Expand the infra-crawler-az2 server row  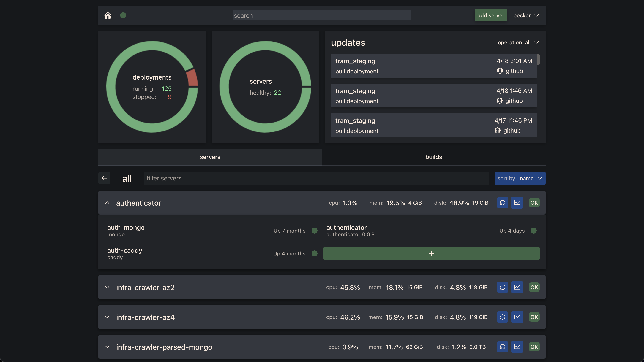coord(107,287)
